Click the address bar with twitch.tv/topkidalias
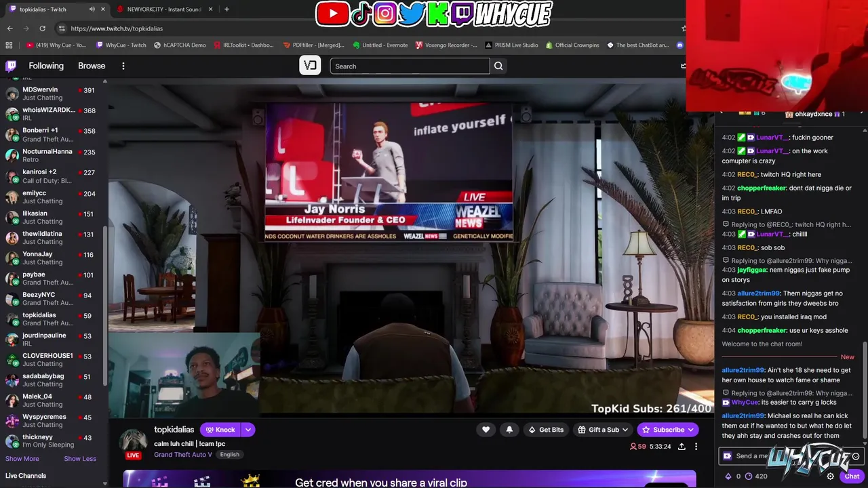 pos(366,28)
